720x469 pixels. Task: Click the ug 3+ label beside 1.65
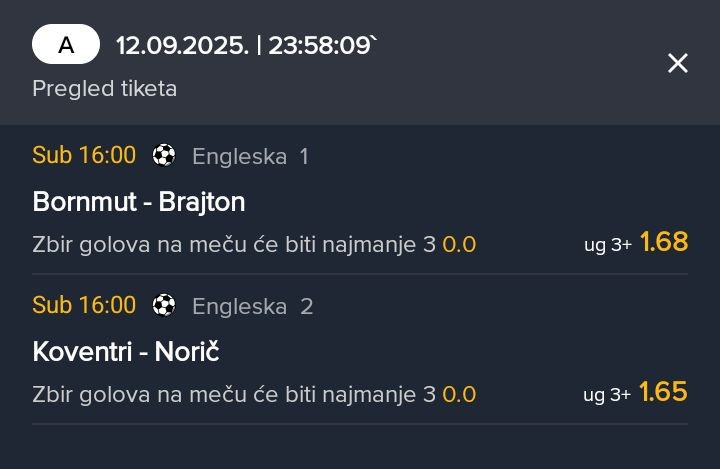[607, 395]
